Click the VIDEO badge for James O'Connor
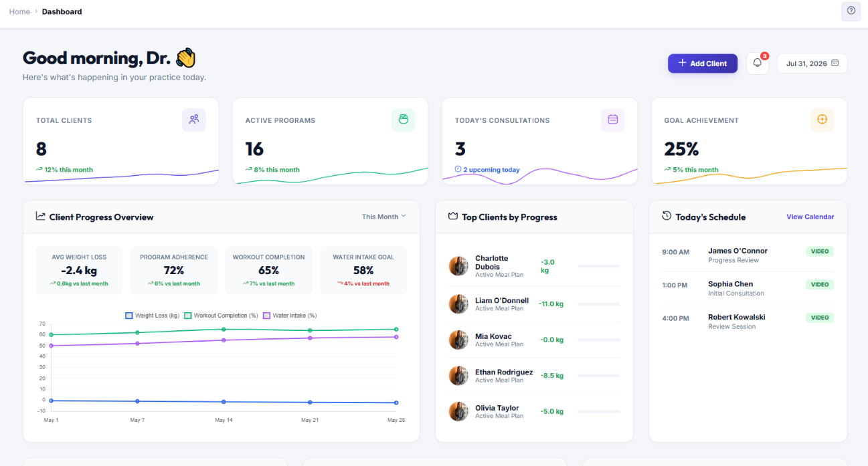 (820, 251)
